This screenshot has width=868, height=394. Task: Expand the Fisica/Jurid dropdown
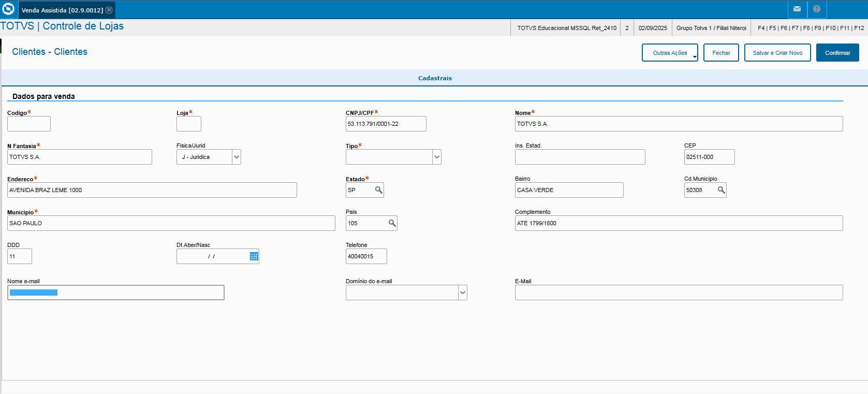[x=237, y=157]
